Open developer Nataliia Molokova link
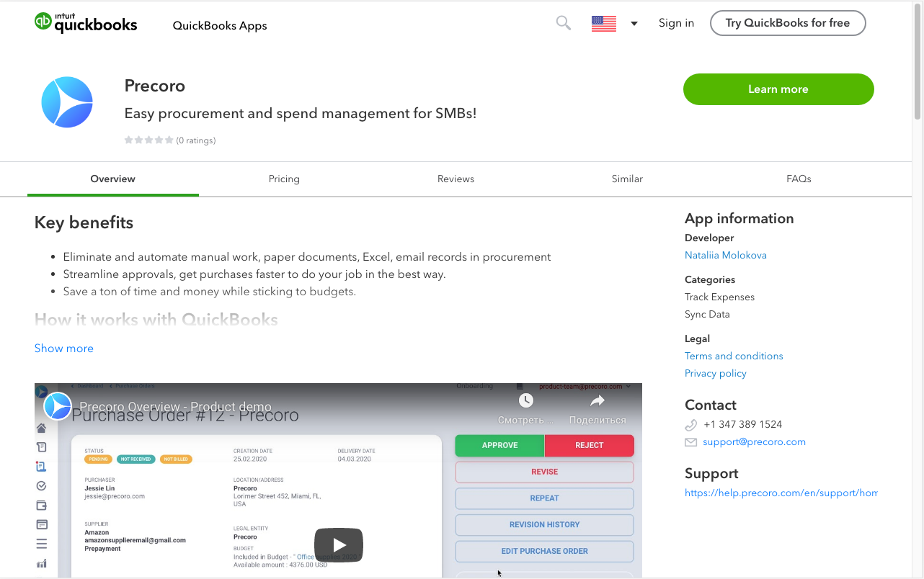The height and width of the screenshot is (579, 924). tap(726, 255)
